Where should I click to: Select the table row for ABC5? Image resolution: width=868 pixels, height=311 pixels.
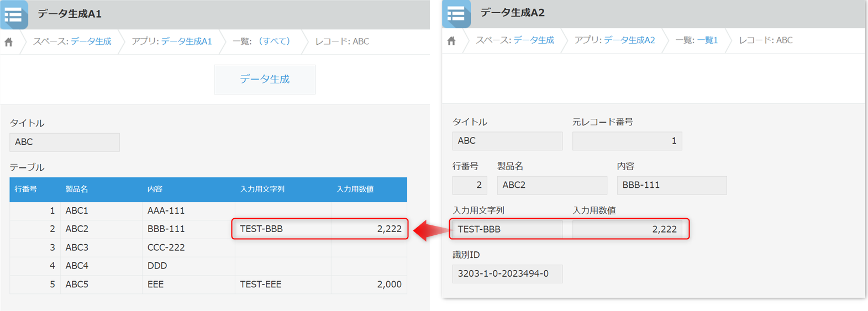click(x=208, y=284)
